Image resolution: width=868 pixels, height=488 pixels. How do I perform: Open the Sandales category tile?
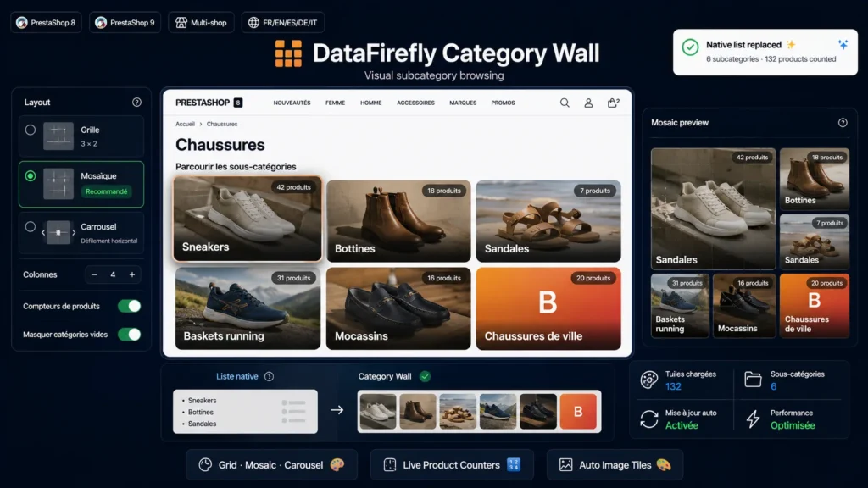pos(548,221)
